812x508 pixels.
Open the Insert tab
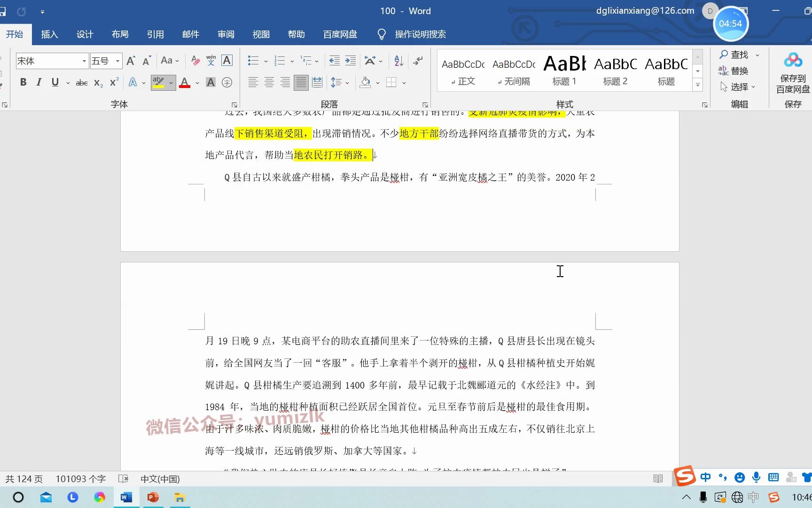(x=49, y=34)
